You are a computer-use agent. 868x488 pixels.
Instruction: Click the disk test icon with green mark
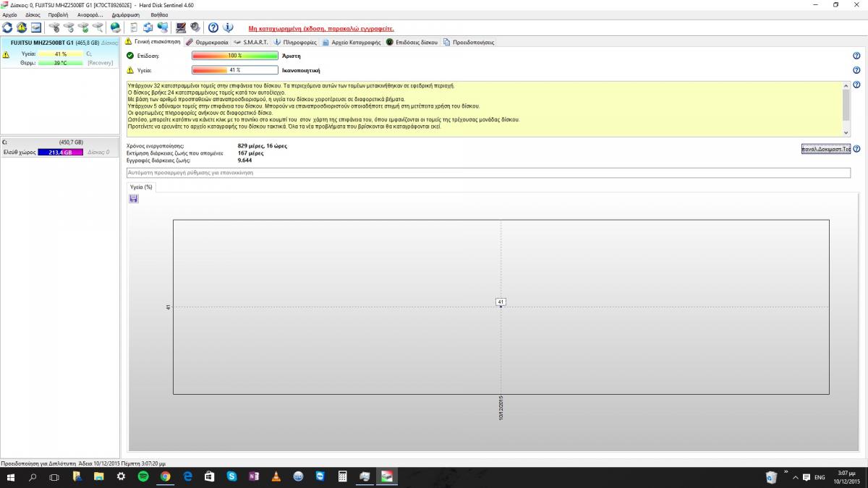click(83, 27)
